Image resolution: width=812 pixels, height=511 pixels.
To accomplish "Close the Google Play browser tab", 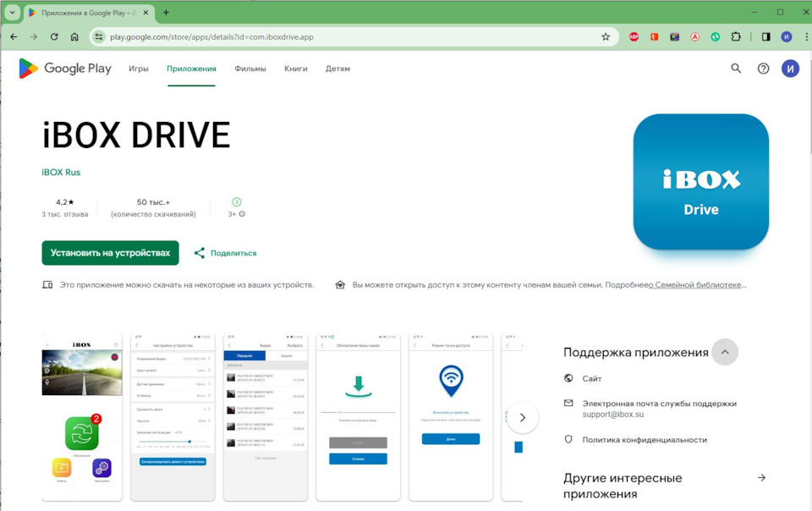I will click(x=145, y=13).
